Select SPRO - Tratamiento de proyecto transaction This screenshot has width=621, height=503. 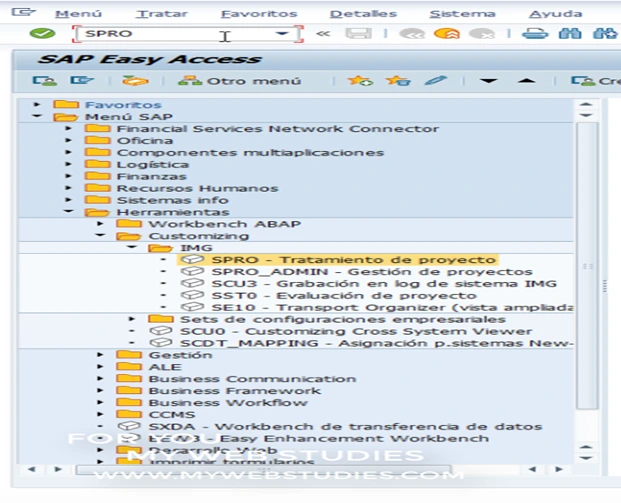click(x=354, y=260)
